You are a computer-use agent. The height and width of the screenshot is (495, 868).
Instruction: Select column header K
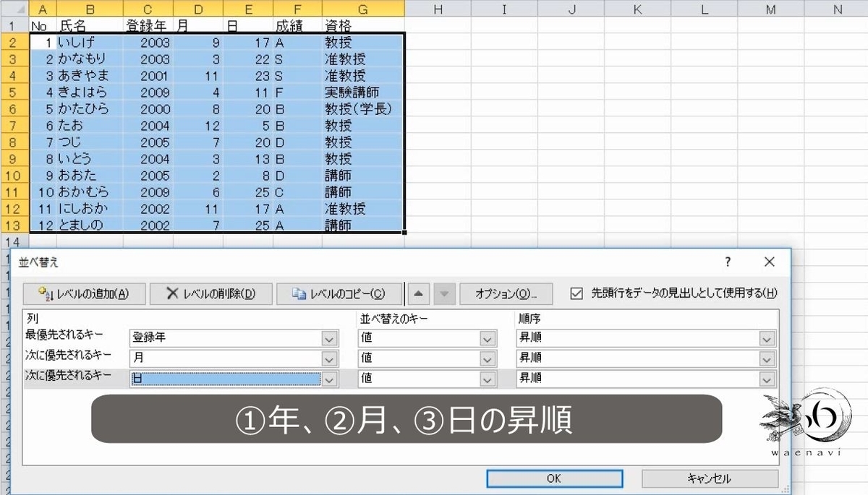(637, 9)
